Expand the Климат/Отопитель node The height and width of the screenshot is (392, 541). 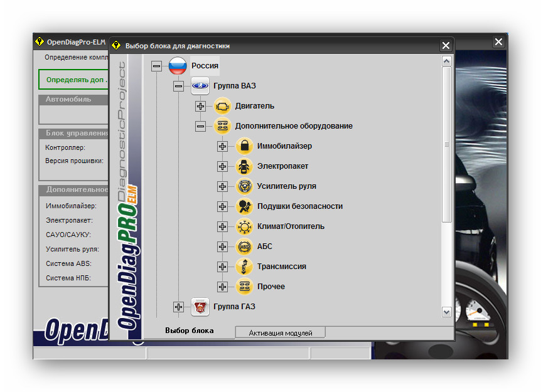coord(222,226)
